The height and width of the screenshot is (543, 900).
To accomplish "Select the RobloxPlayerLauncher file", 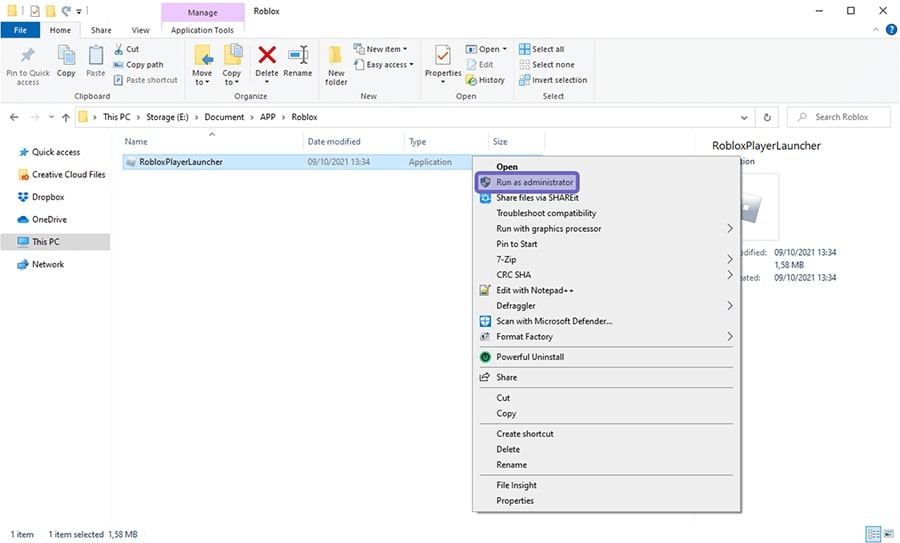I will 181,162.
